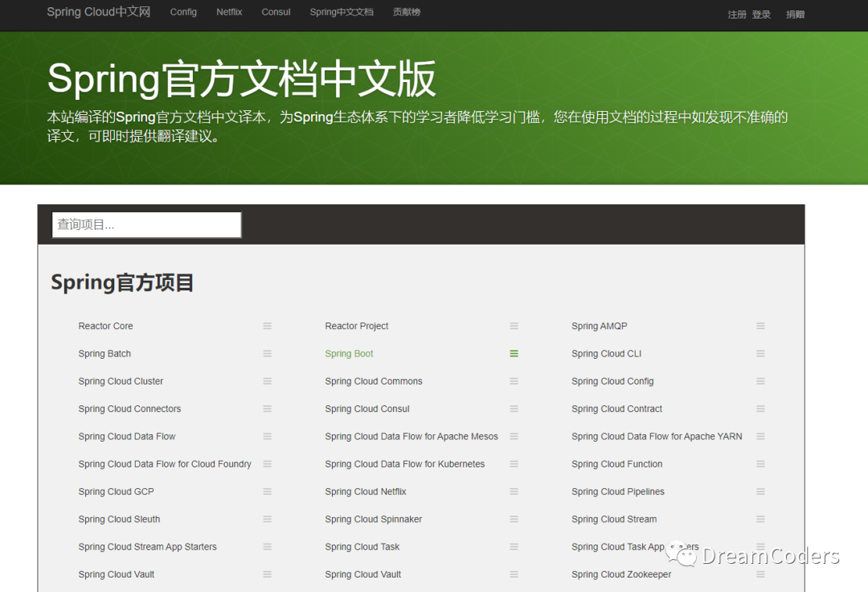Open Spring Cloud Task link
868x592 pixels.
coord(362,547)
